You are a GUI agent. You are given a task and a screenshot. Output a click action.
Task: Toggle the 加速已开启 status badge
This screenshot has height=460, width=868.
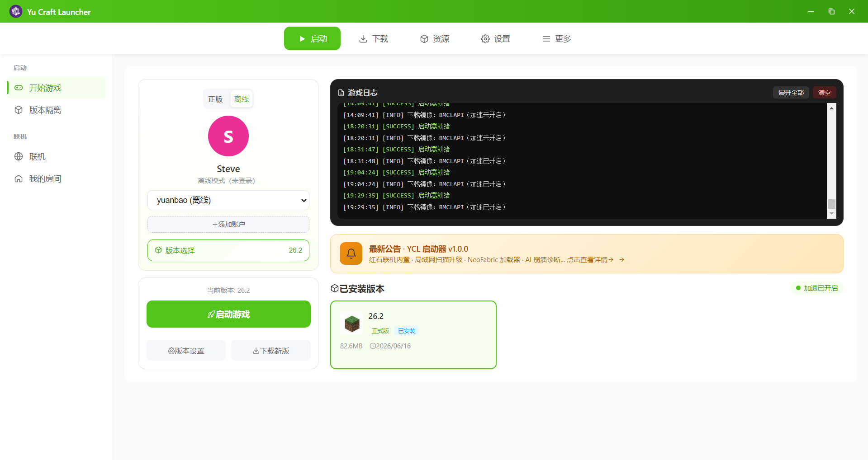click(x=817, y=288)
